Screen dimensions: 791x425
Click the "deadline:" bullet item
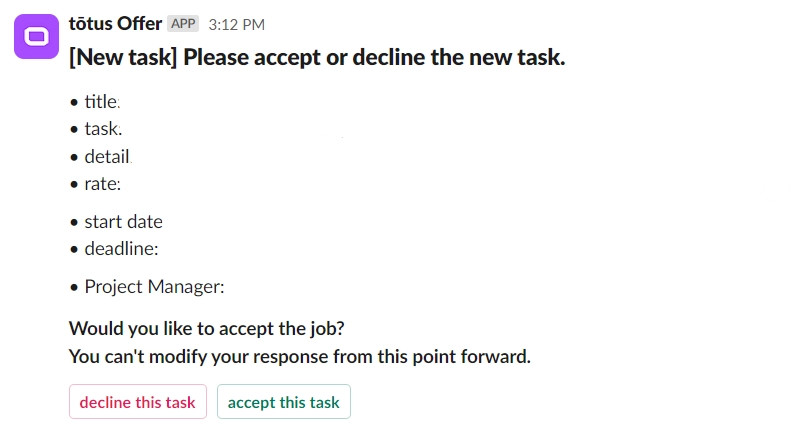[121, 249]
